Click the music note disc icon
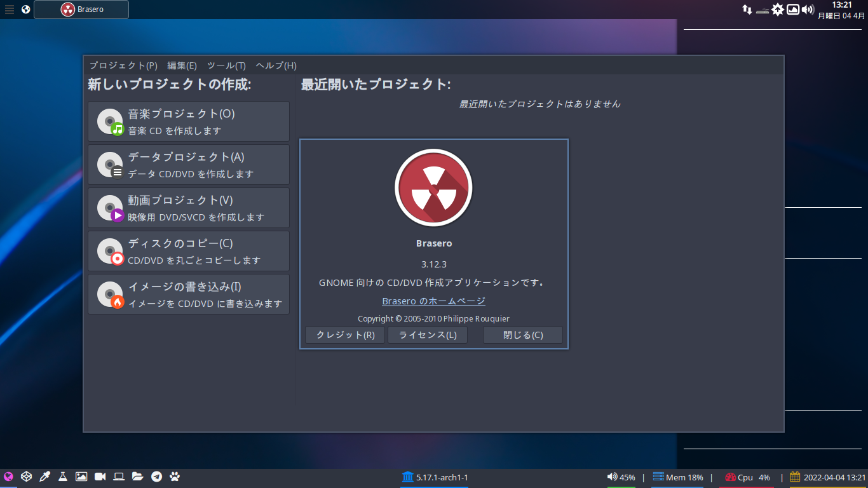868x488 pixels. coord(110,121)
